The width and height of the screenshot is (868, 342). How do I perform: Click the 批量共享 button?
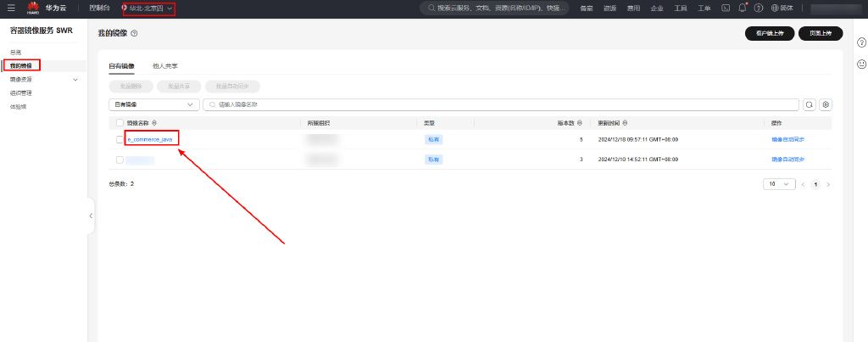pos(179,87)
